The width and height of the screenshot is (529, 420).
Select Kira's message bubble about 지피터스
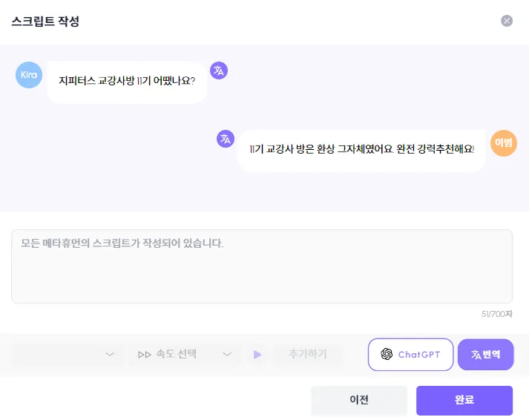coord(127,82)
